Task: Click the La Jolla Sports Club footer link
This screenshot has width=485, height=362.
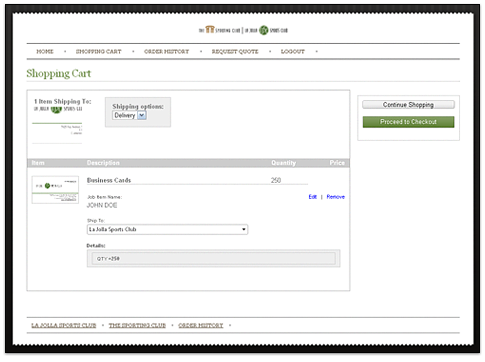Action: pyautogui.click(x=64, y=325)
